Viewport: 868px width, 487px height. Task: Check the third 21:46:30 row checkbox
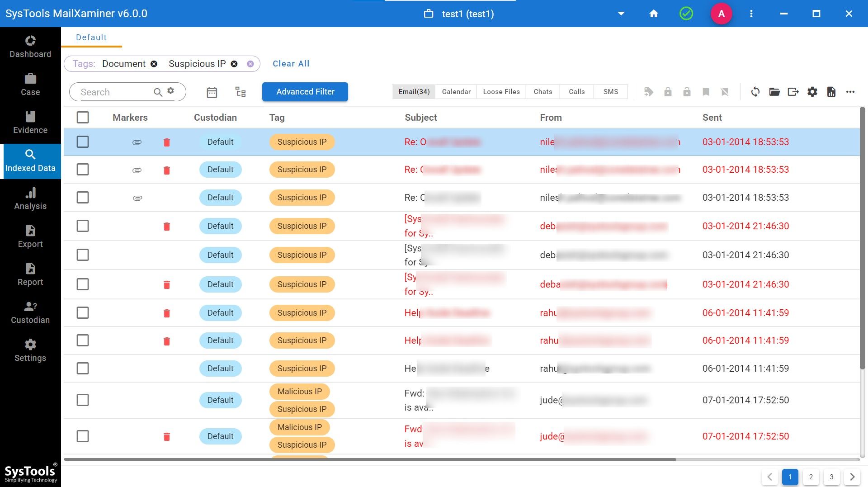pyautogui.click(x=83, y=284)
